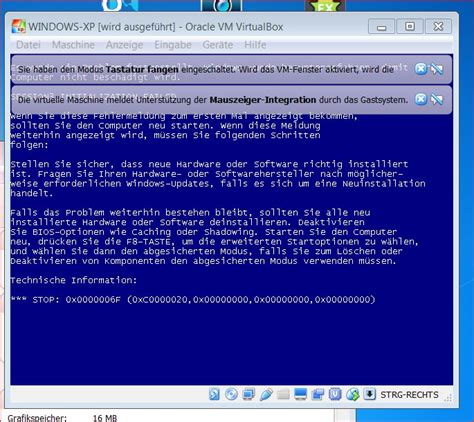Image resolution: width=474 pixels, height=422 pixels.
Task: Click the 16 MB value behind the VM window
Action: point(105,418)
